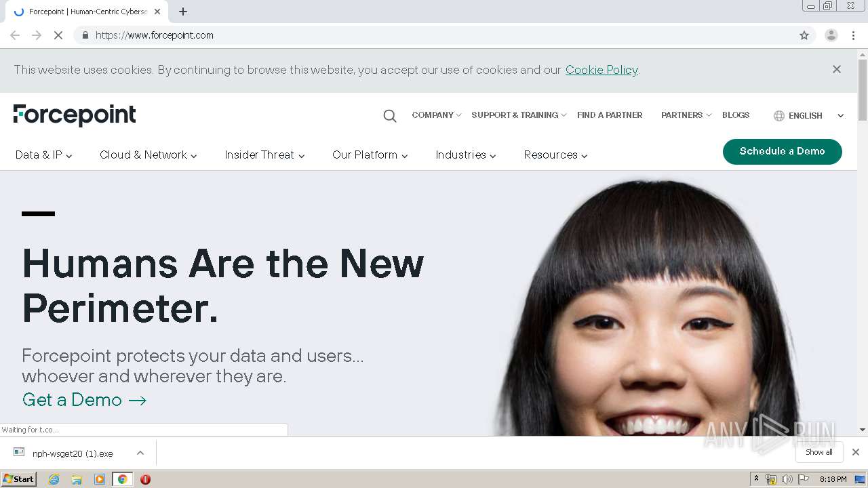Viewport: 868px width, 488px height.
Task: Click the network tray icon
Action: click(771, 479)
